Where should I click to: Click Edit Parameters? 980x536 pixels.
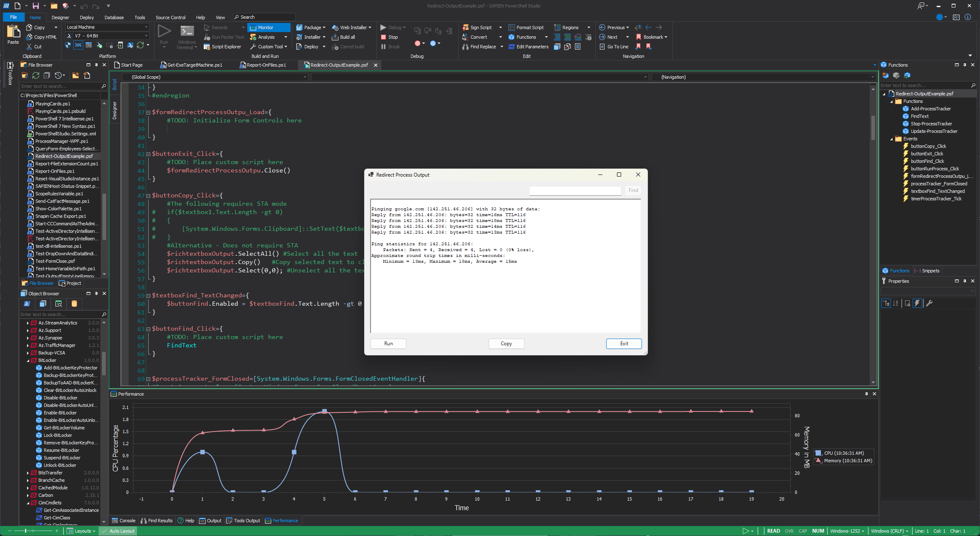pos(528,47)
